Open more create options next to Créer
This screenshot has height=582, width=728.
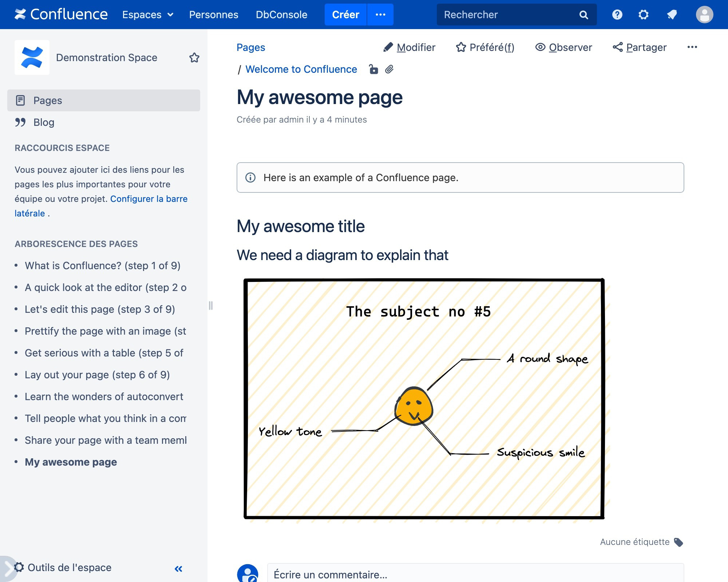click(x=380, y=15)
